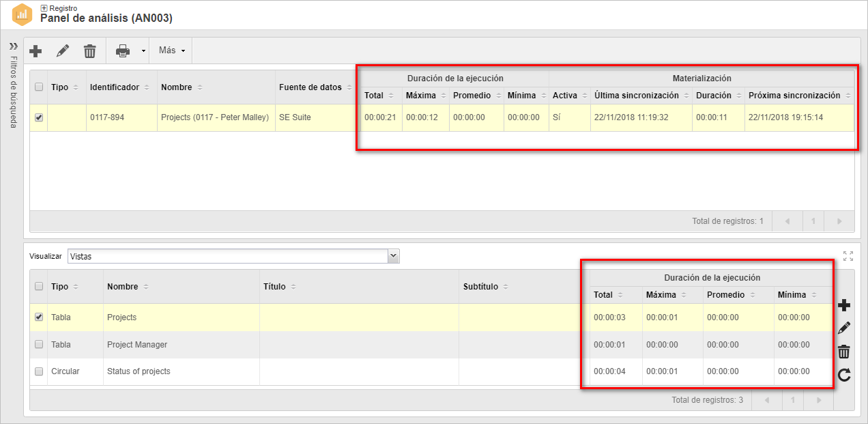This screenshot has height=424, width=868.
Task: Expand the Filtros de búsqueda side panel
Action: [x=14, y=46]
